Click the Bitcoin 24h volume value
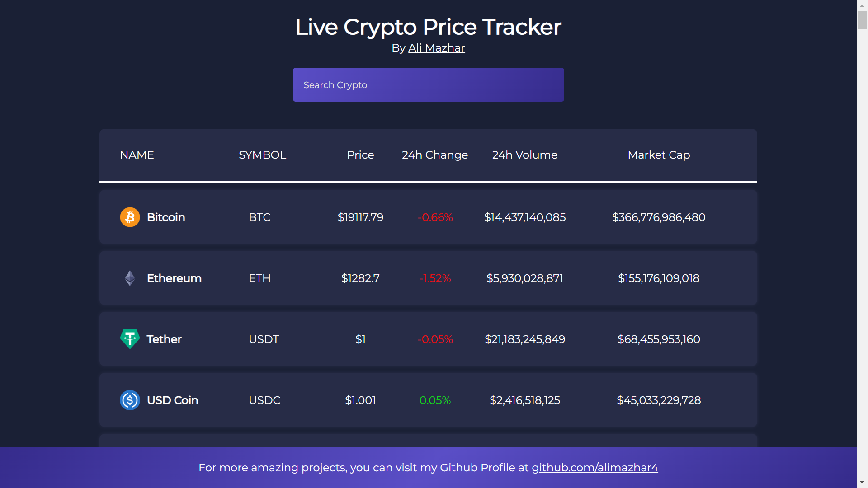 pyautogui.click(x=524, y=217)
